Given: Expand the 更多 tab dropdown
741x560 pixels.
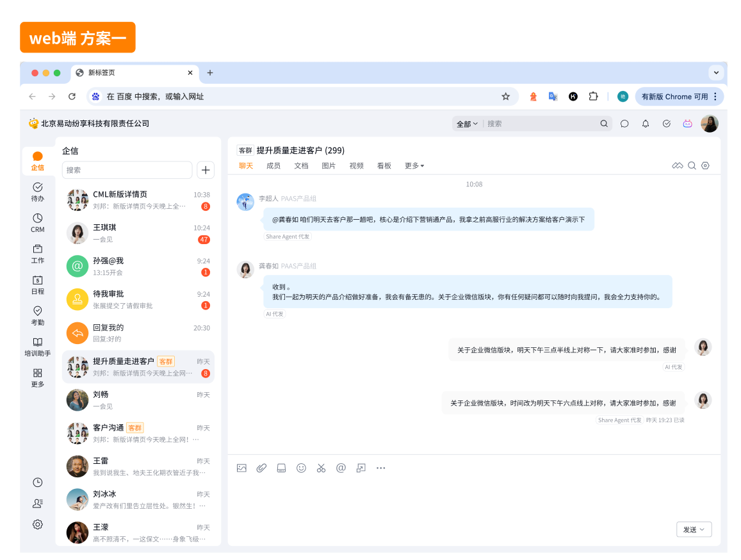Looking at the screenshot, I should tap(414, 166).
